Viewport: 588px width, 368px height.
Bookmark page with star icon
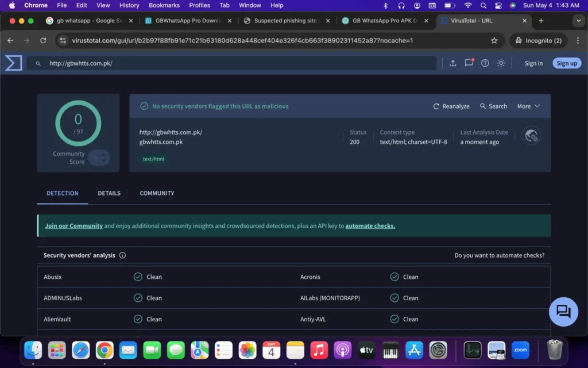494,41
